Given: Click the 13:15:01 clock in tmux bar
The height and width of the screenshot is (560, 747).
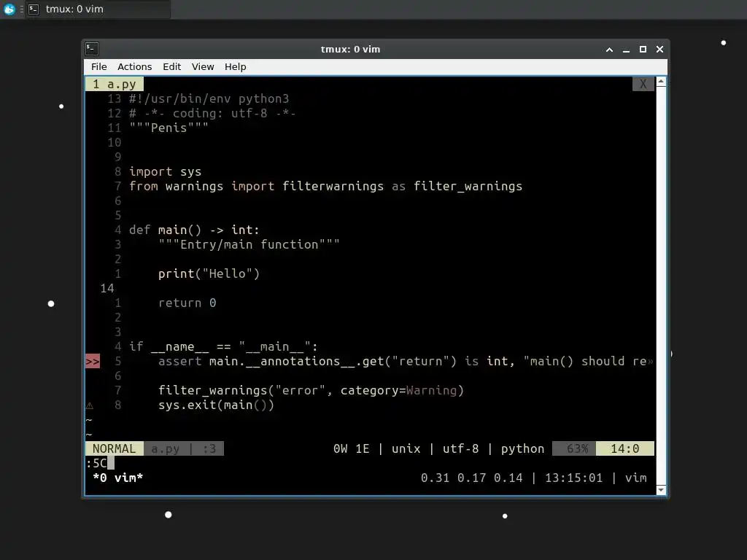Looking at the screenshot, I should tap(573, 478).
